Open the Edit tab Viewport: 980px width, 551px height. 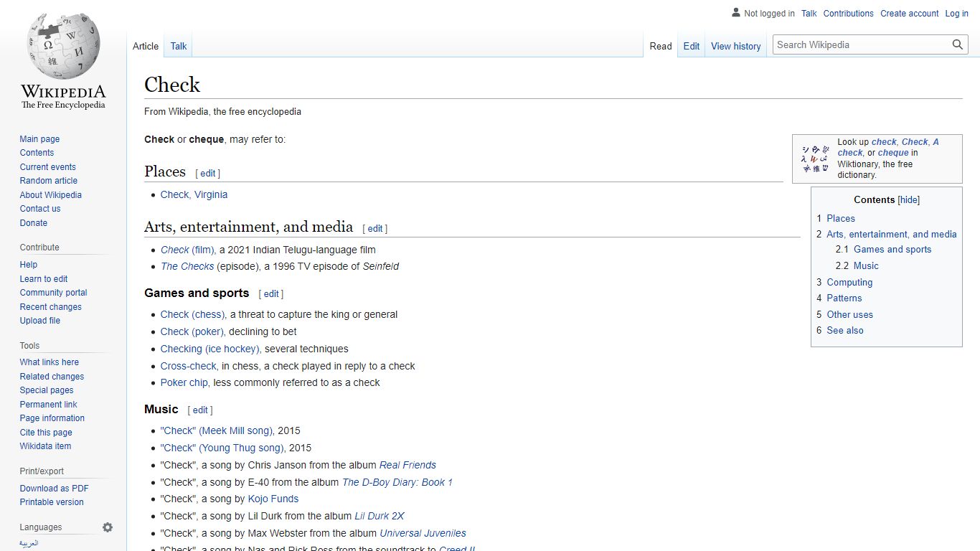click(692, 46)
